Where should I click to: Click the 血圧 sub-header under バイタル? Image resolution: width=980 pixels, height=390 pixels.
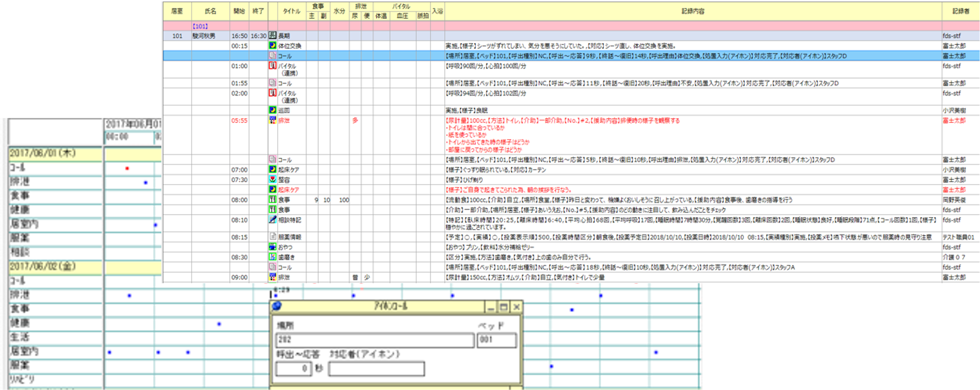click(x=403, y=16)
